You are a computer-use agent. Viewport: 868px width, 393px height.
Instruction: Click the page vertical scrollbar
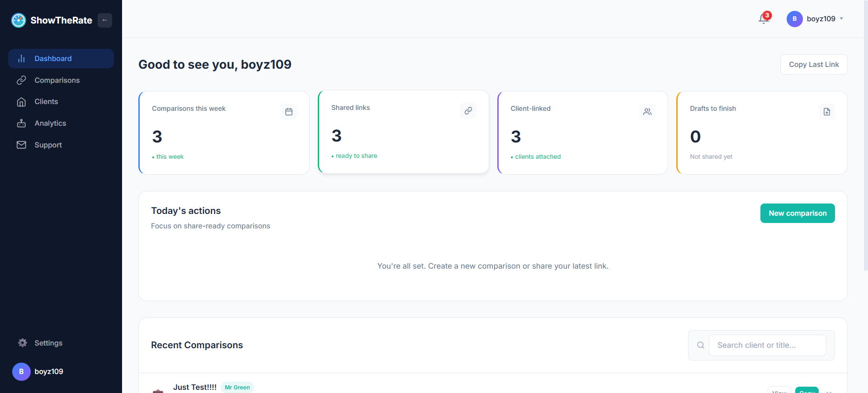(x=866, y=136)
